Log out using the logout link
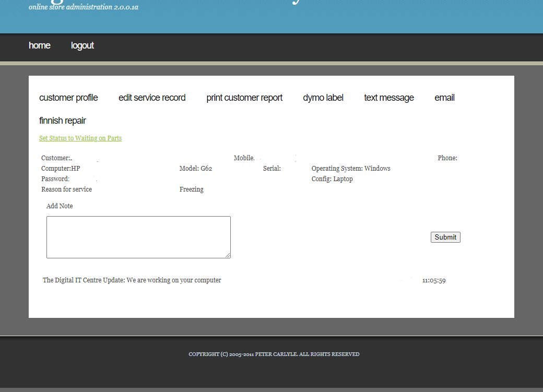The width and height of the screenshot is (543, 392). click(x=82, y=46)
